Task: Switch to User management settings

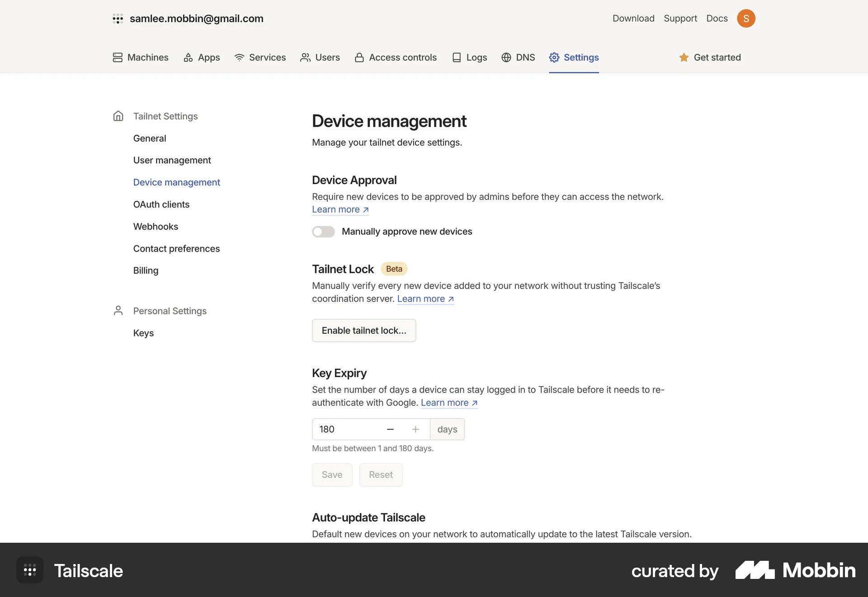Action: (x=172, y=160)
